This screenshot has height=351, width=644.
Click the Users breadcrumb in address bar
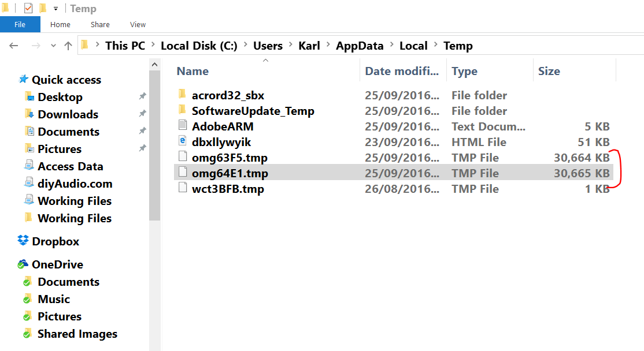[268, 46]
